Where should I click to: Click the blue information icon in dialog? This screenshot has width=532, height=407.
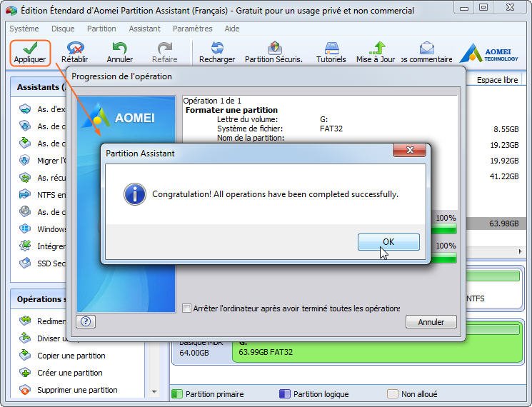(135, 194)
